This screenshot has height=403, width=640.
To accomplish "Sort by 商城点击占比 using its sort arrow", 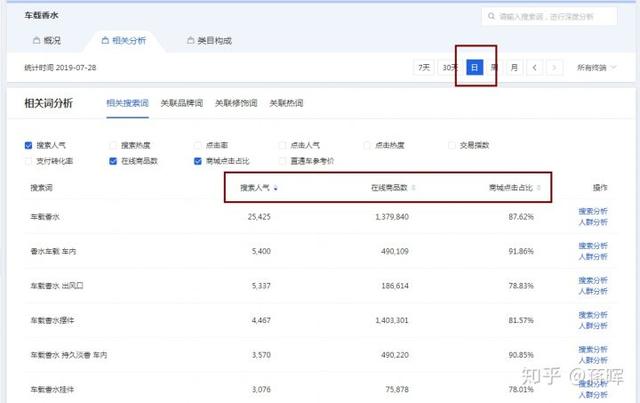I will point(538,188).
